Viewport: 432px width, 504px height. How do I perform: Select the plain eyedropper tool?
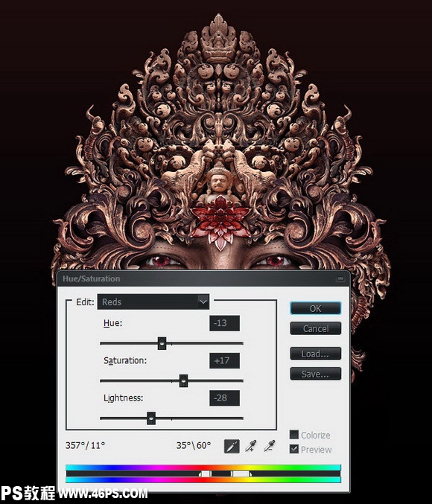[x=232, y=446]
